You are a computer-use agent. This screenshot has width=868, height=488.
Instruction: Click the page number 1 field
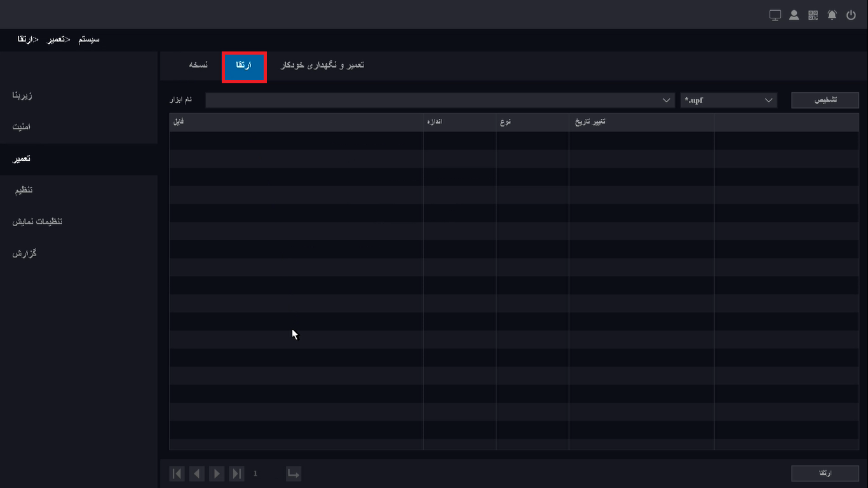point(255,473)
